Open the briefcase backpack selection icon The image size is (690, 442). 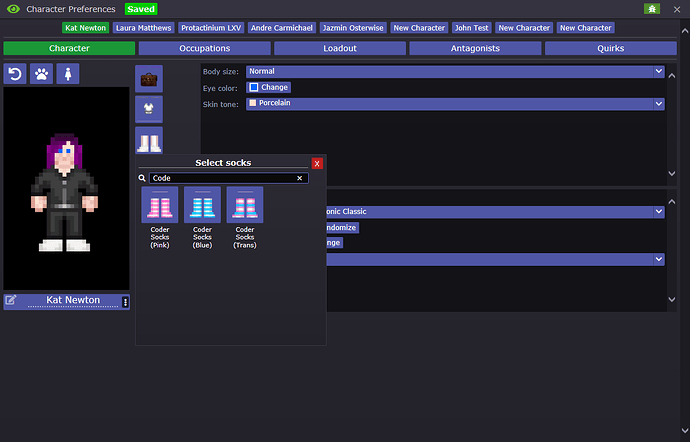click(x=149, y=79)
